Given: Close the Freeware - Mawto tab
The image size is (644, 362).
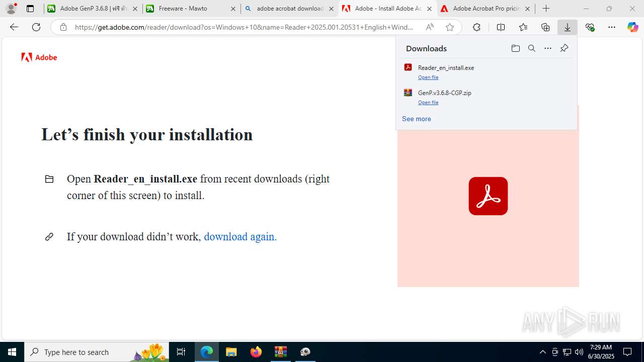Looking at the screenshot, I should [233, 9].
